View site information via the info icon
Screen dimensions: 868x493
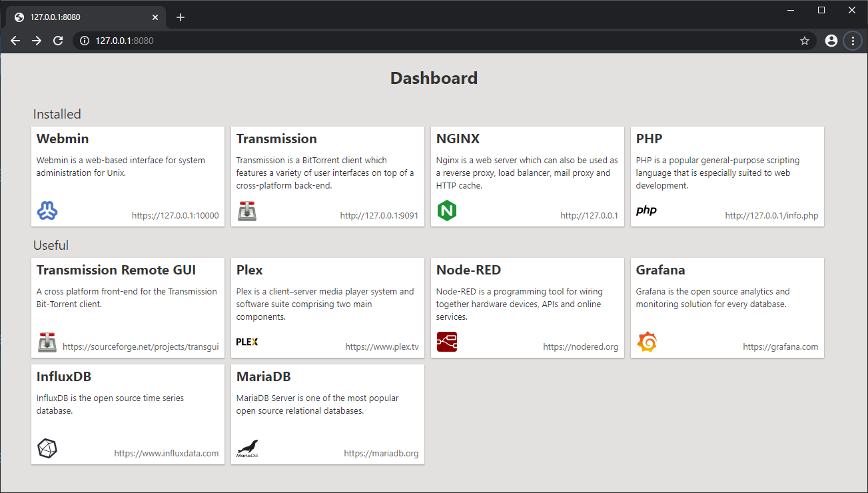[x=85, y=41]
